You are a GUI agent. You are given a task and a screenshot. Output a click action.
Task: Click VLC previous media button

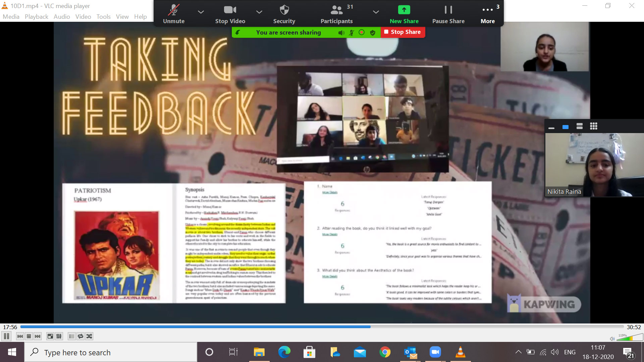pyautogui.click(x=20, y=336)
